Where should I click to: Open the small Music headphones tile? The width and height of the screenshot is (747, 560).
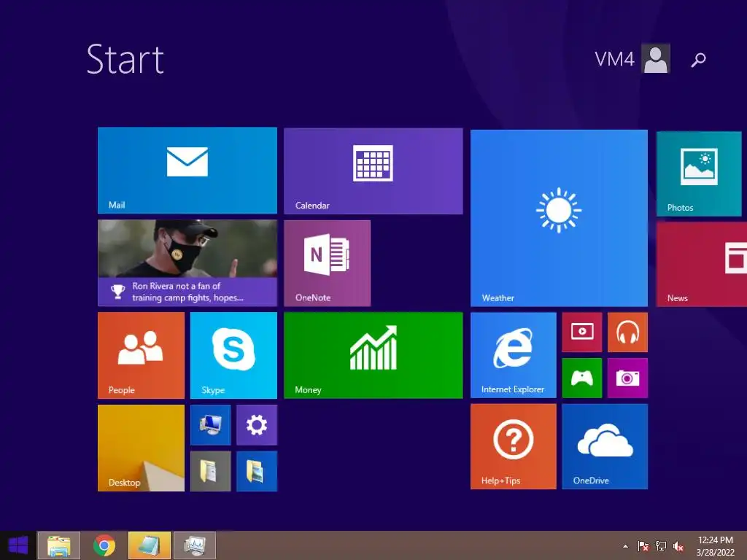[x=627, y=332]
